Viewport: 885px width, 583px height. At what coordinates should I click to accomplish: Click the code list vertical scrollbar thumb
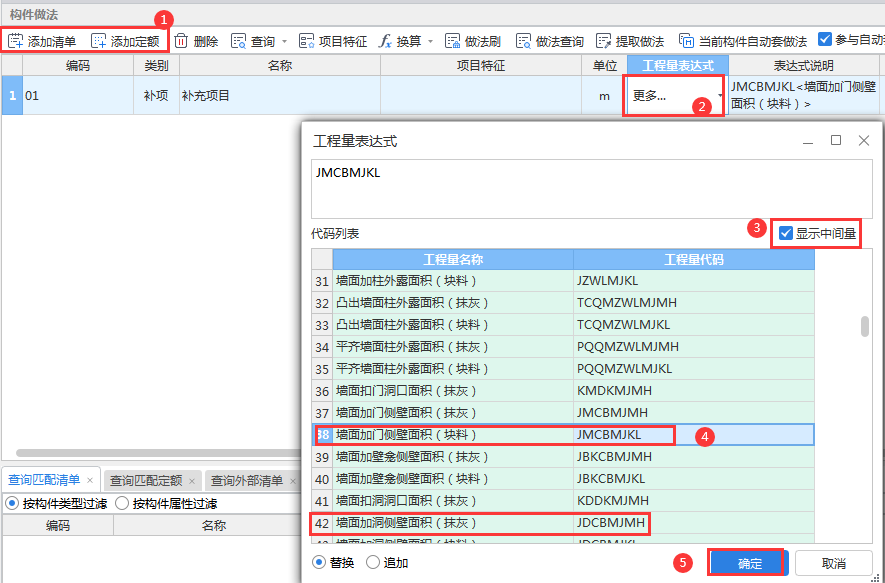pyautogui.click(x=864, y=327)
